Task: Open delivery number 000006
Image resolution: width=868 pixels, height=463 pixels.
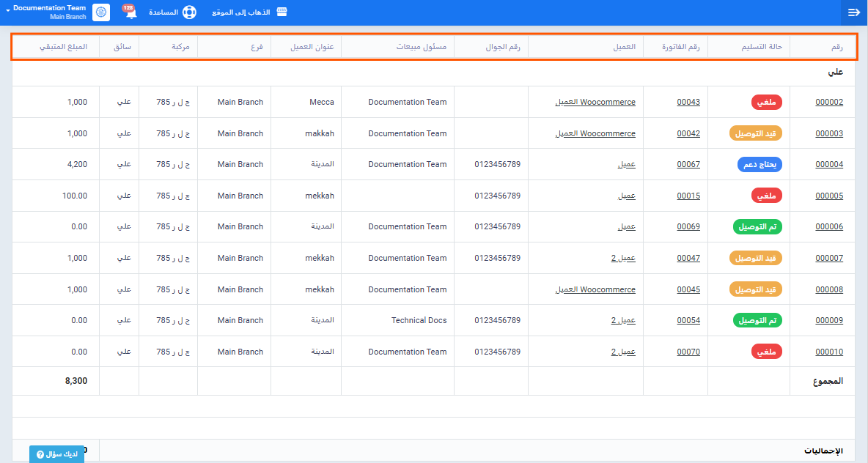Action: coord(828,227)
